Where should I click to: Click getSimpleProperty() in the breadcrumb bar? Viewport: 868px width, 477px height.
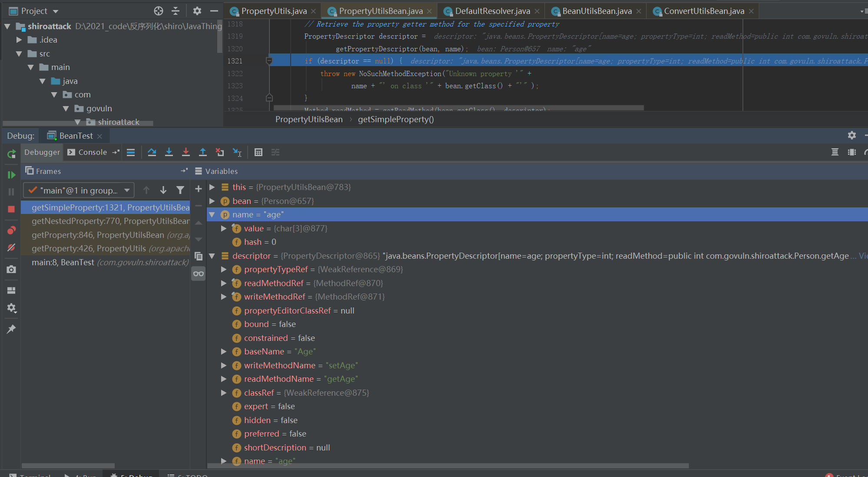[395, 119]
